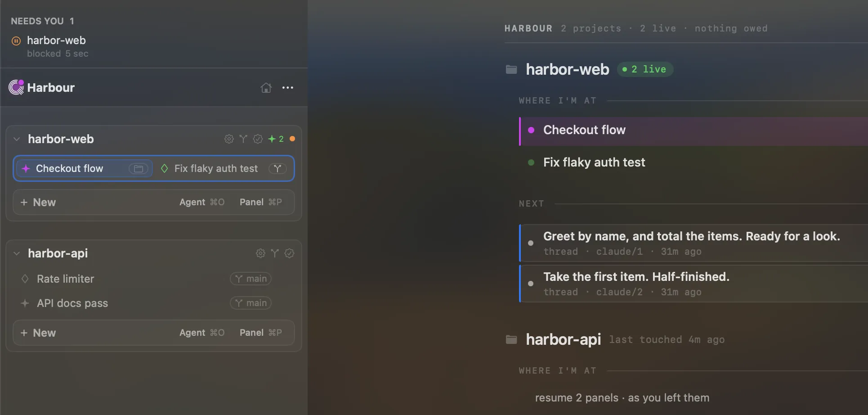Click the home icon beside Harbour
Viewport: 868px width, 415px height.
point(266,88)
